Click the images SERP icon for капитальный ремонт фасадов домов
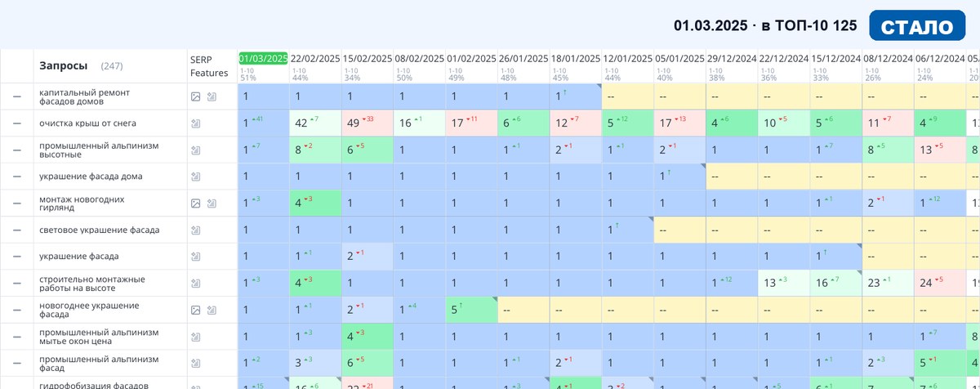Image resolution: width=980 pixels, height=389 pixels. point(195,96)
